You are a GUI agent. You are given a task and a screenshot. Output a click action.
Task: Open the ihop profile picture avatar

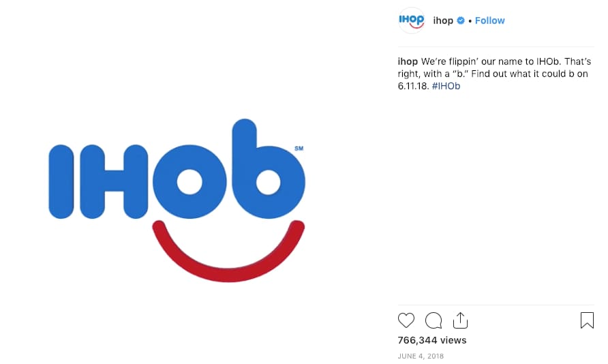(x=412, y=20)
